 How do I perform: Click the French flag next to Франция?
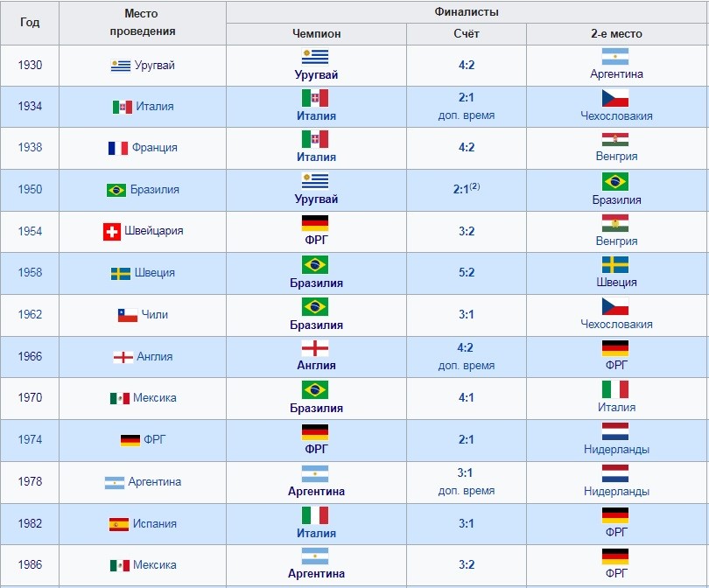(118, 148)
